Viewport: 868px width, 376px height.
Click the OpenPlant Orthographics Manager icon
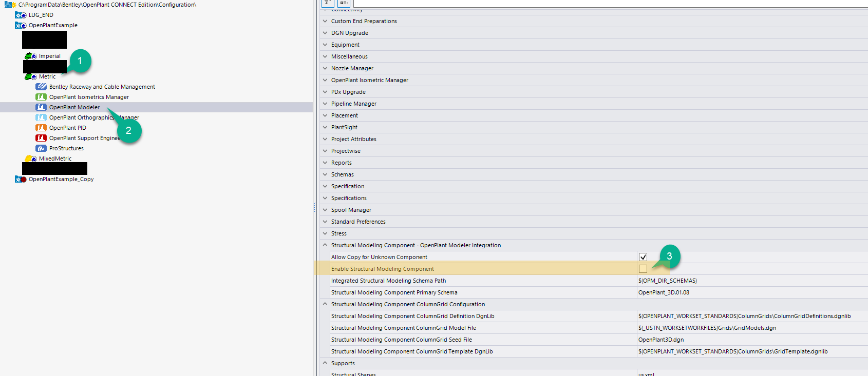tap(41, 117)
